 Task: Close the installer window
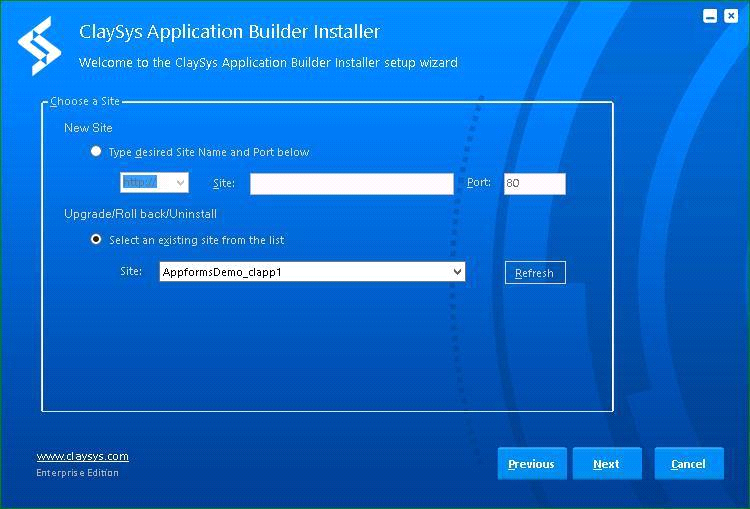[x=731, y=16]
